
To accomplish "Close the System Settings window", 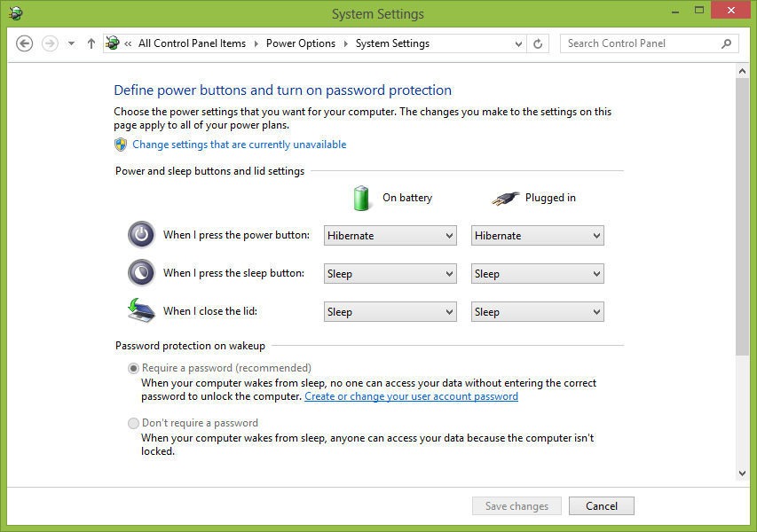I will pyautogui.click(x=731, y=10).
